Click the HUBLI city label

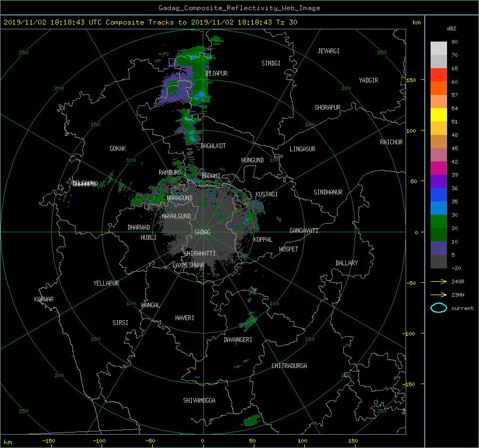(148, 238)
